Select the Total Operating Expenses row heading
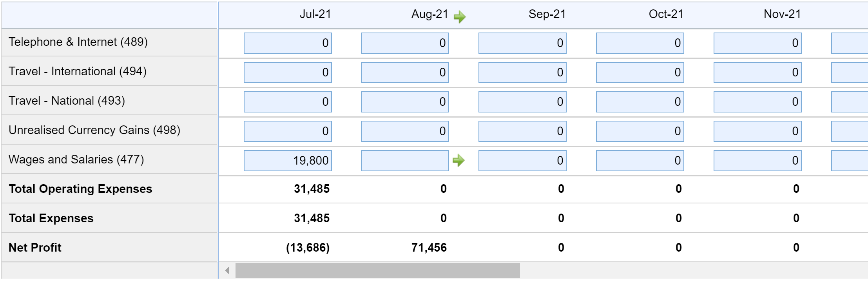 tap(80, 189)
